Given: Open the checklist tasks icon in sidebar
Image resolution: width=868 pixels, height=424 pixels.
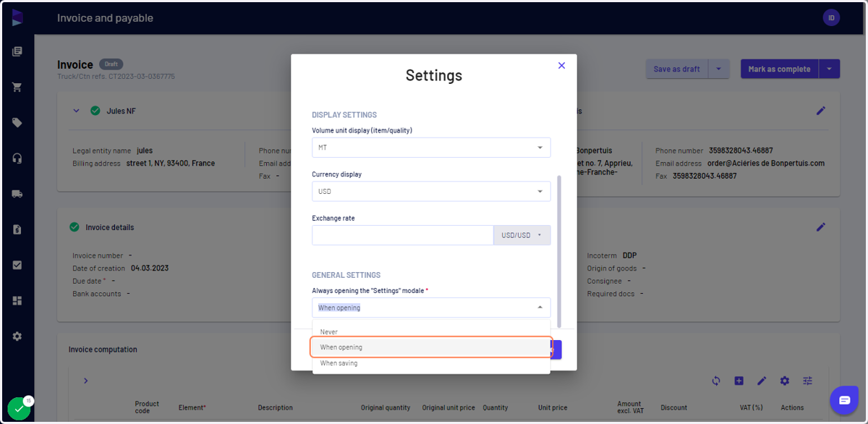Looking at the screenshot, I should click(x=17, y=265).
